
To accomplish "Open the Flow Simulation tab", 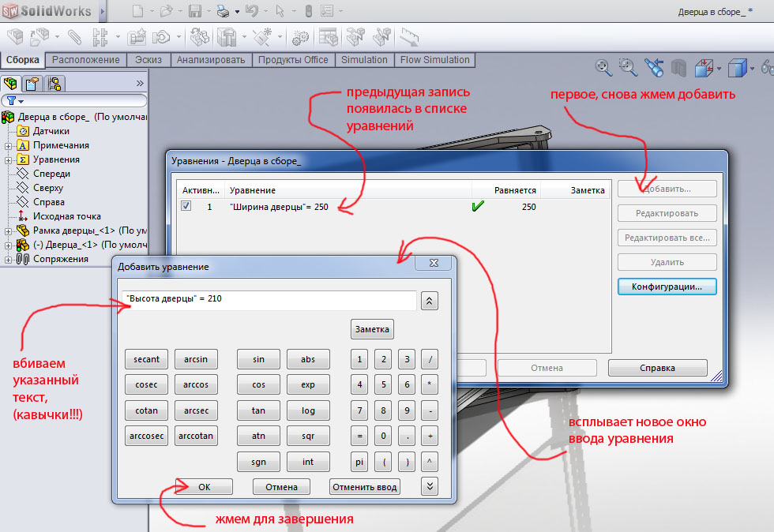I will click(434, 60).
